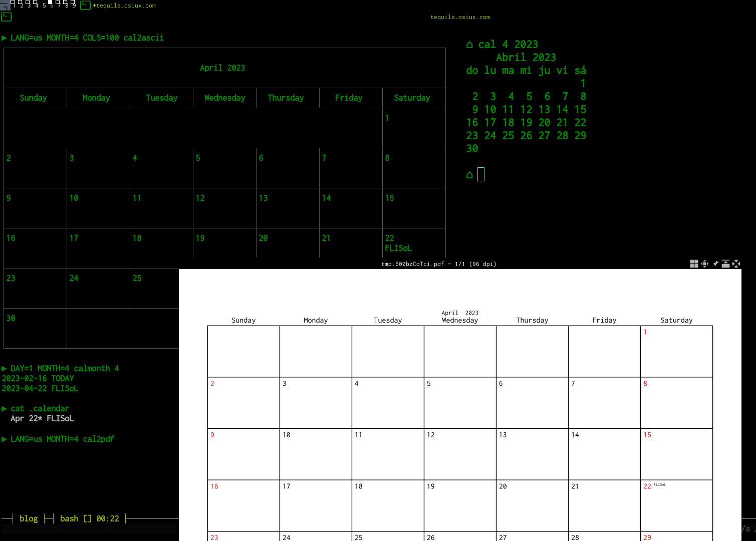The width and height of the screenshot is (756, 541).
Task: Click the 'LANG=us MONTH=4 cal2pdf' command line
Action: click(62, 439)
